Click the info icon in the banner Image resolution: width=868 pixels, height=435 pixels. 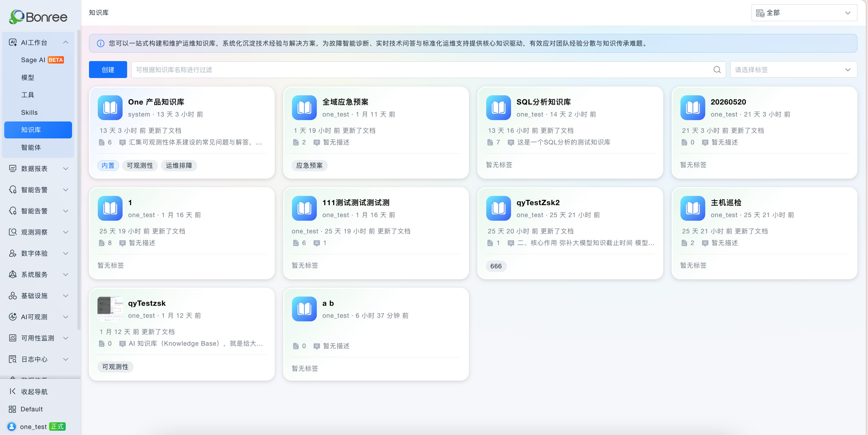point(101,43)
